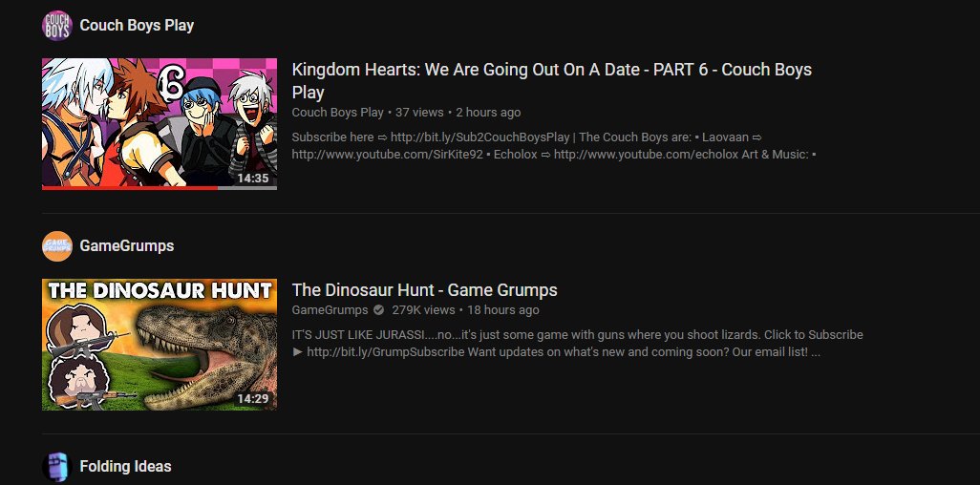Viewport: 980px width, 485px height.
Task: Click the GameGrumps section heading
Action: (127, 246)
